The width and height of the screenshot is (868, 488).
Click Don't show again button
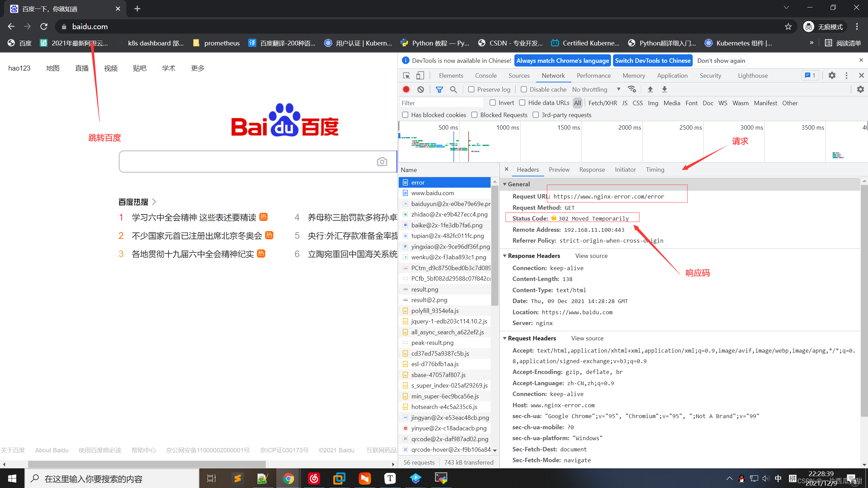[x=721, y=60]
